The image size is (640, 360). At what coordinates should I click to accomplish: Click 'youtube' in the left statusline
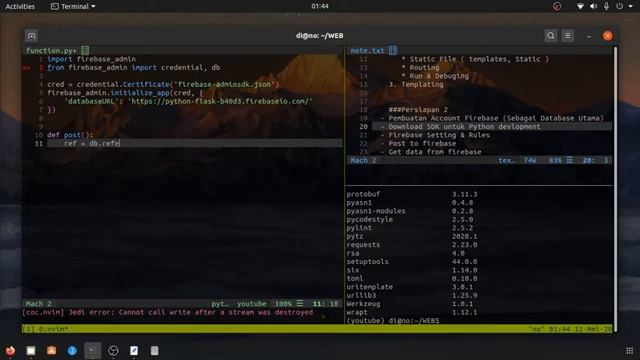tap(251, 304)
